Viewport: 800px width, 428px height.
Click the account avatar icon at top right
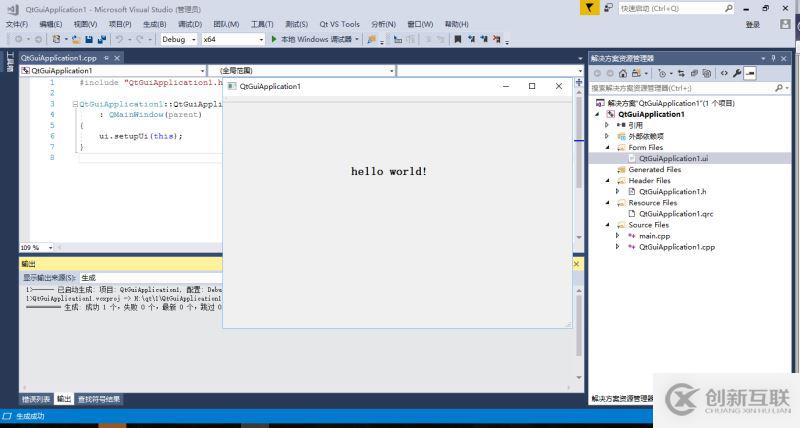785,24
